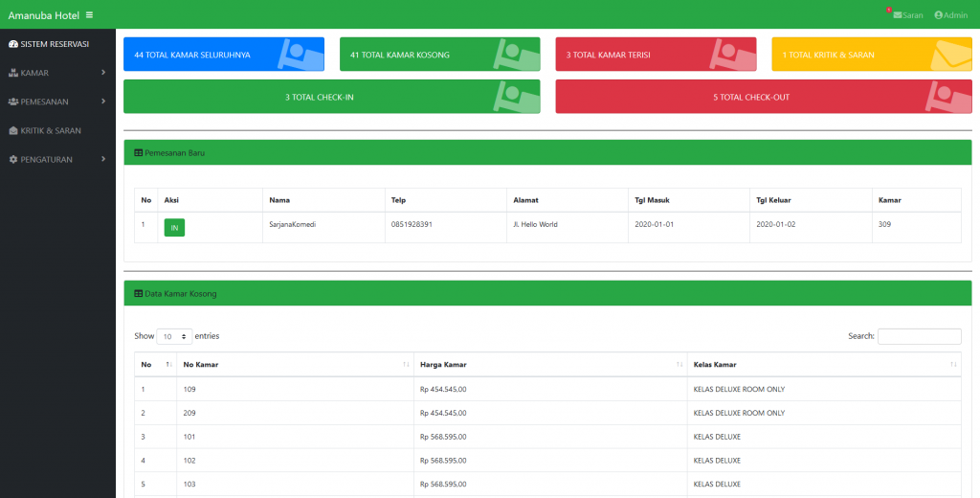Image resolution: width=980 pixels, height=498 pixels.
Task: Toggle the sidebar hamburger menu icon
Action: (89, 15)
